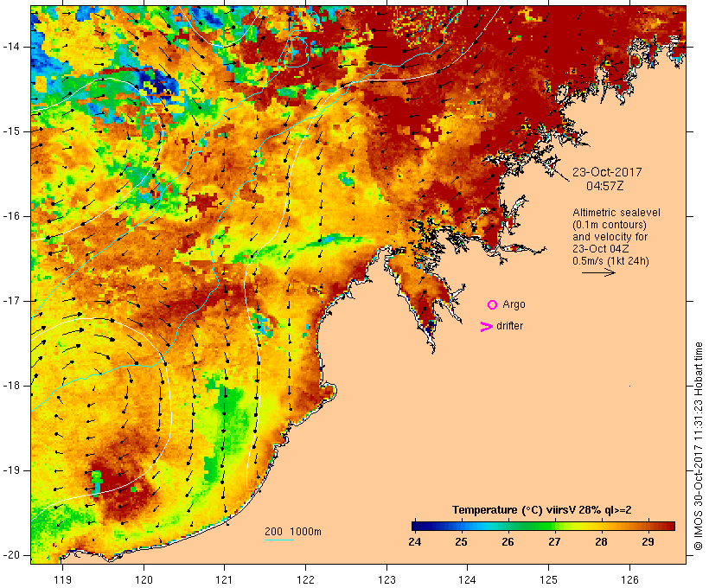Click the temperature color bar
The image size is (709, 588).
(x=543, y=526)
